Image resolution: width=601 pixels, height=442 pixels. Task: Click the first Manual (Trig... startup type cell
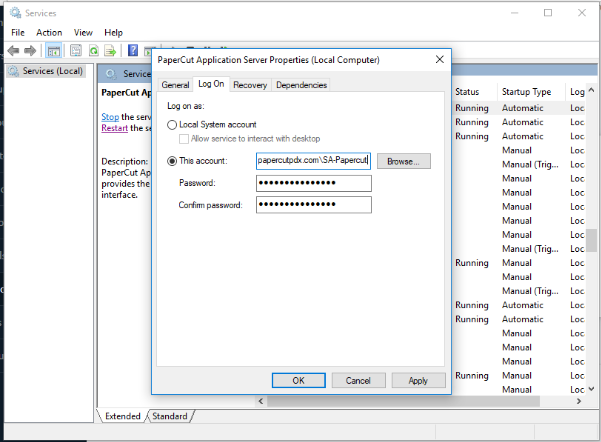click(x=530, y=164)
